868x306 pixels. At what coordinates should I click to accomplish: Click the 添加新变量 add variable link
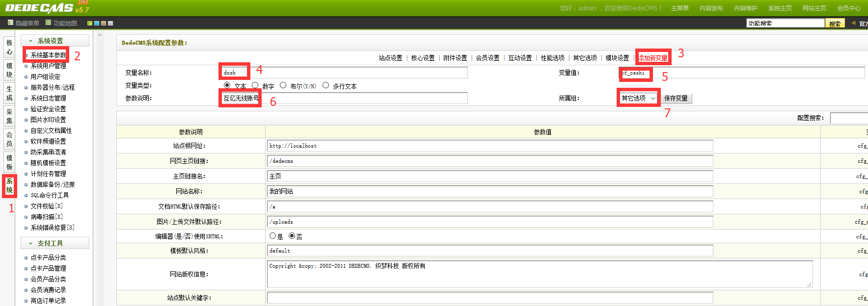pos(653,58)
